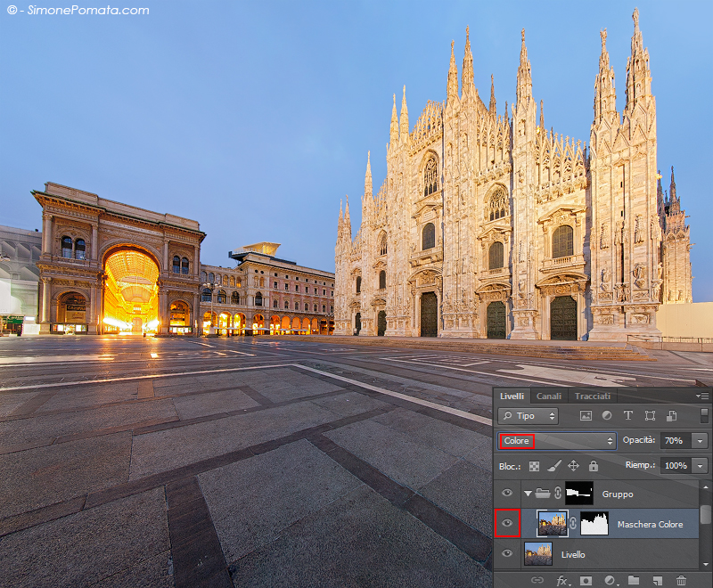This screenshot has width=713, height=588.
Task: Hide the Gruppo layer group
Action: pos(507,493)
